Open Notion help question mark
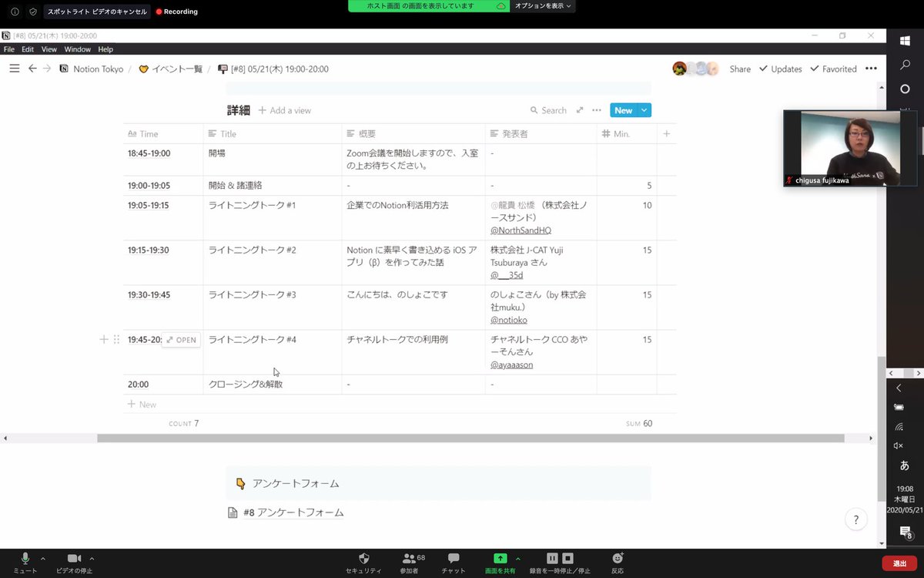Image resolution: width=924 pixels, height=578 pixels. (856, 519)
